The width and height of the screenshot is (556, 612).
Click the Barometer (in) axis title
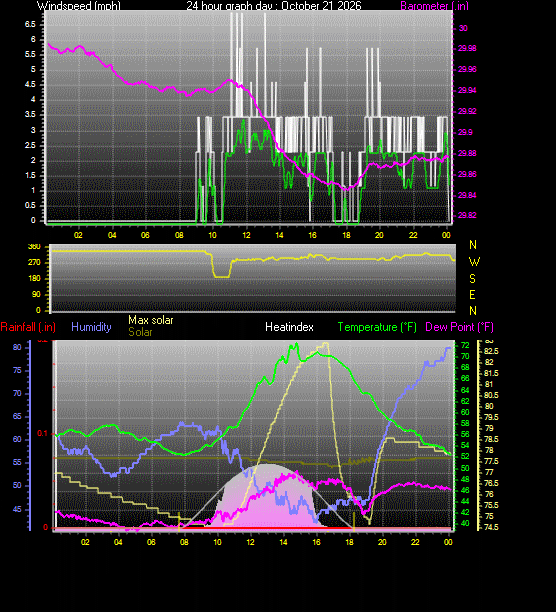pyautogui.click(x=434, y=5)
